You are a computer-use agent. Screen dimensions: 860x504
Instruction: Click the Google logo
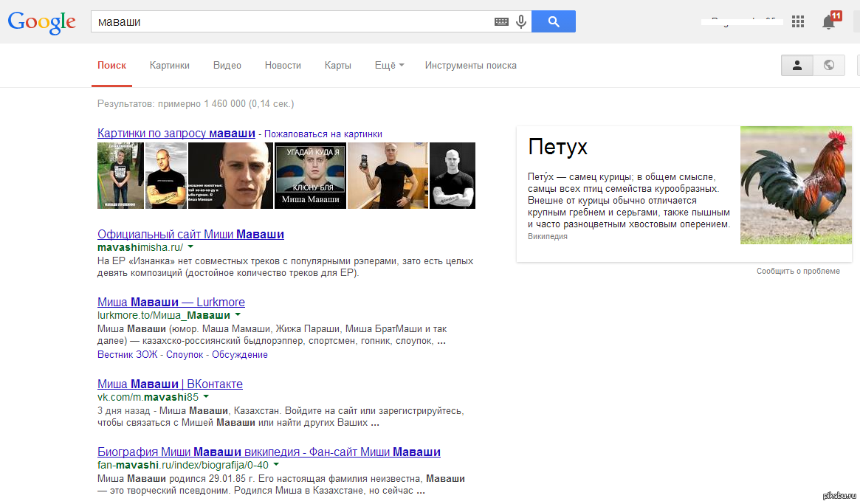41,21
